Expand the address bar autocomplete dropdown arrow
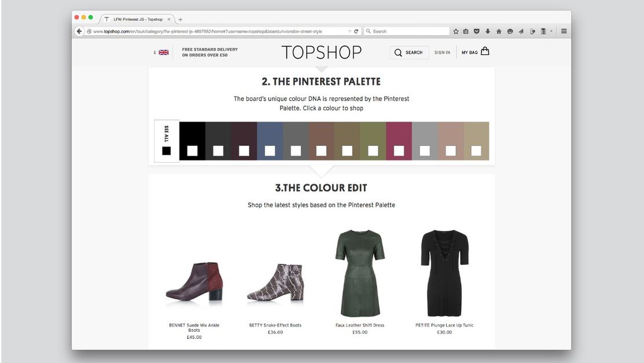The image size is (644, 363). point(349,31)
